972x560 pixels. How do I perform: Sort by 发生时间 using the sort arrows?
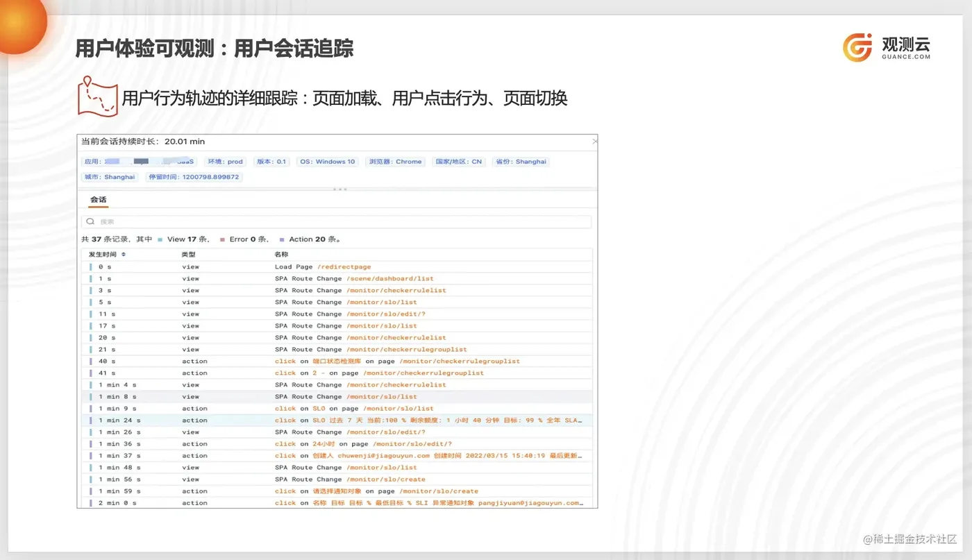[x=124, y=255]
